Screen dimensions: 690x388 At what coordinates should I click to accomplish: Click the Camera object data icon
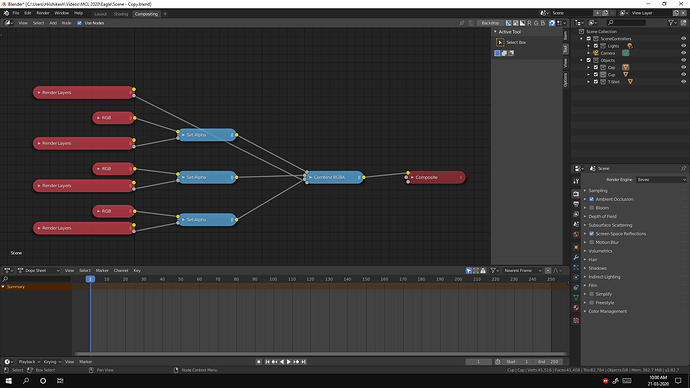[625, 53]
